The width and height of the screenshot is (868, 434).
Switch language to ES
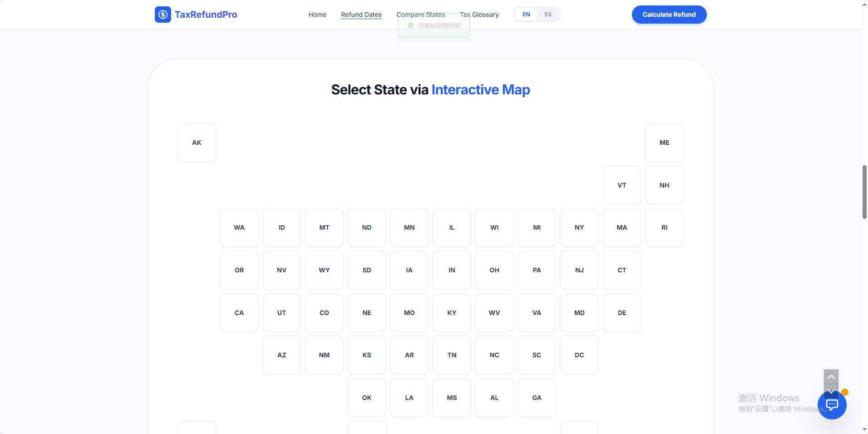point(547,14)
